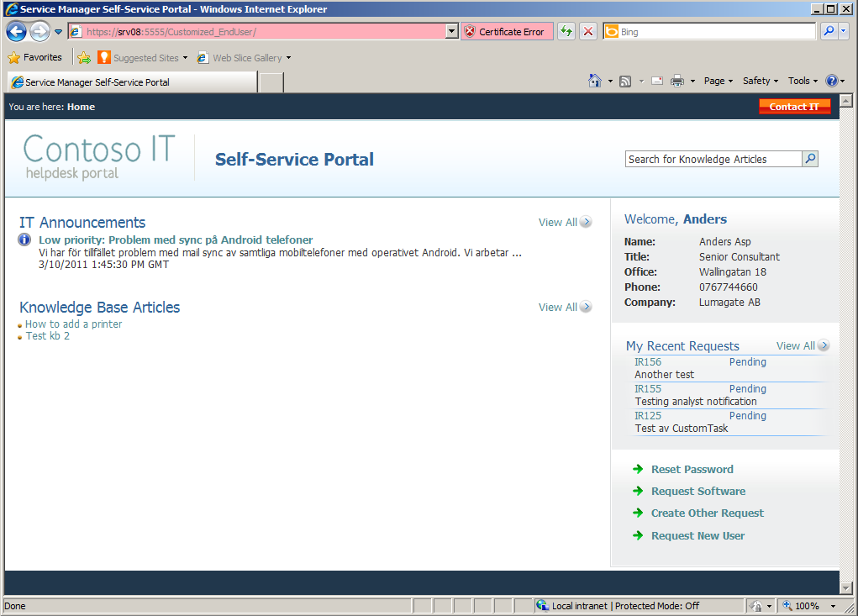Expand the Home icon dropdown arrow

[x=611, y=81]
